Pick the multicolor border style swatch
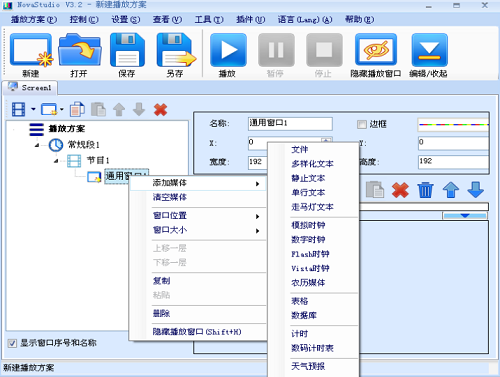Screen dimensions: 500x377 click(x=453, y=125)
